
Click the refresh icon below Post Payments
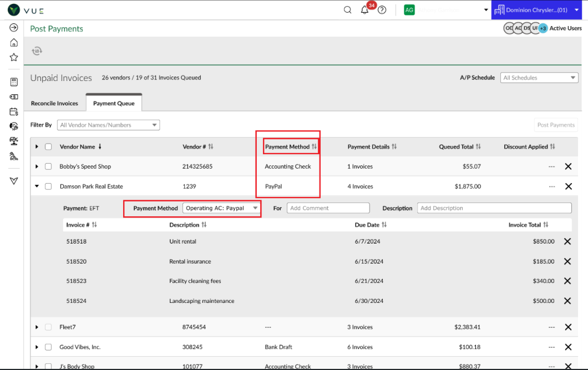37,51
